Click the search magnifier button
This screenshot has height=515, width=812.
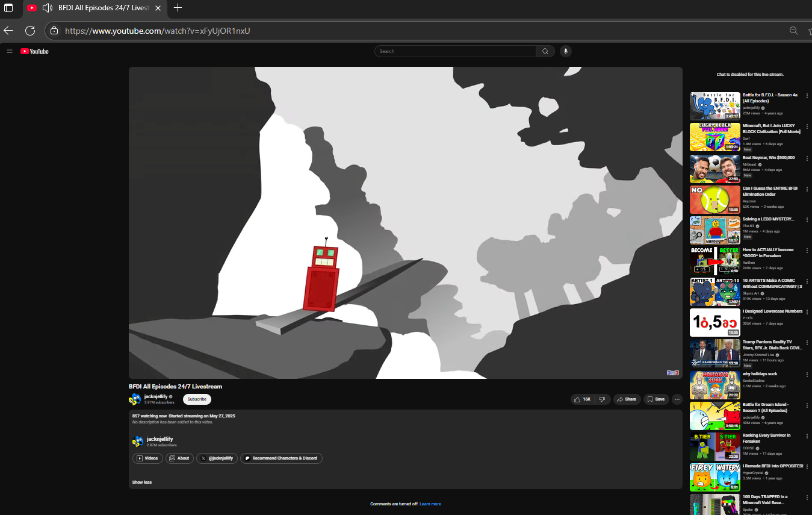point(545,51)
